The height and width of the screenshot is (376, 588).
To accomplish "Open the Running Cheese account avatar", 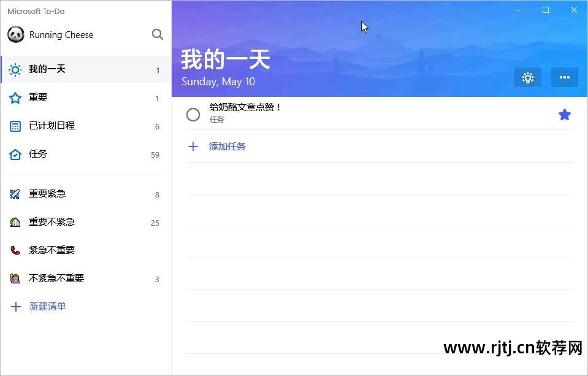I will pyautogui.click(x=15, y=34).
